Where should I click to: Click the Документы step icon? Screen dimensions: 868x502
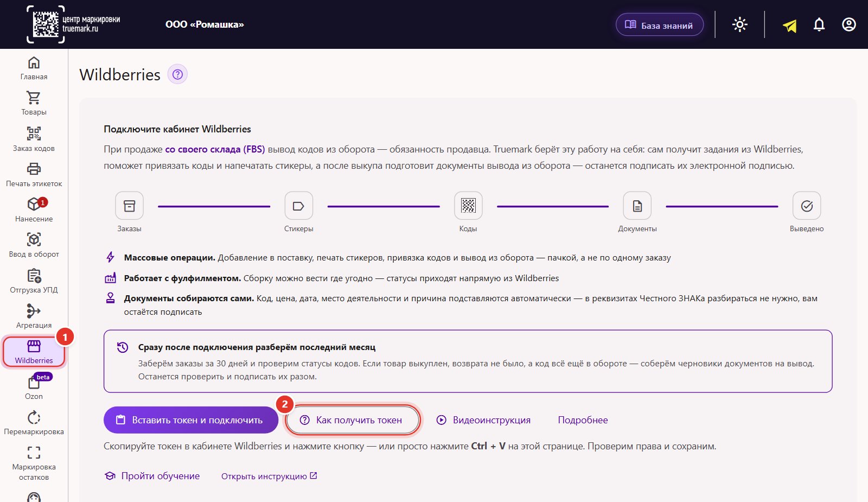637,206
